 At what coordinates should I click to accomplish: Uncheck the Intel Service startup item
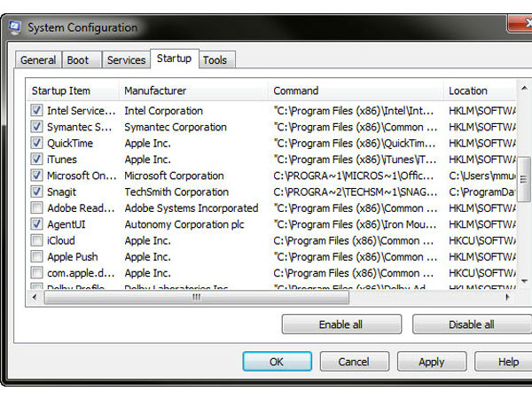click(36, 111)
